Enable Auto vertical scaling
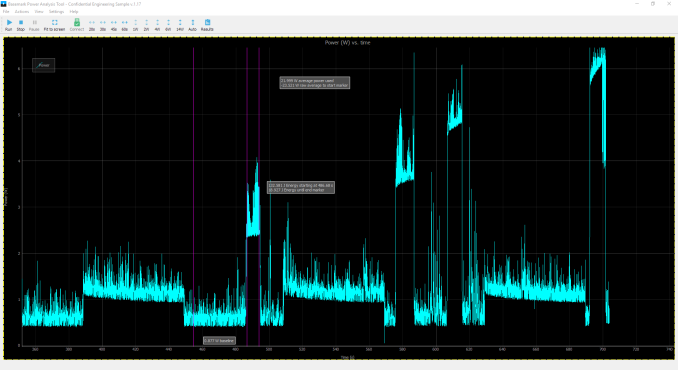 coord(192,25)
